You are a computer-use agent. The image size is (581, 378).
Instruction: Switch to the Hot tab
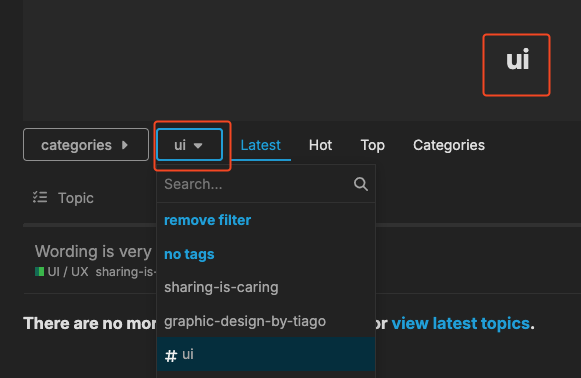click(x=320, y=145)
